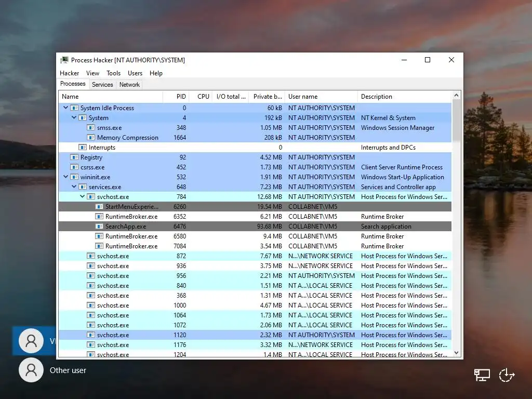
Task: Click icon of svchost.exe PID 872
Action: coord(91,256)
